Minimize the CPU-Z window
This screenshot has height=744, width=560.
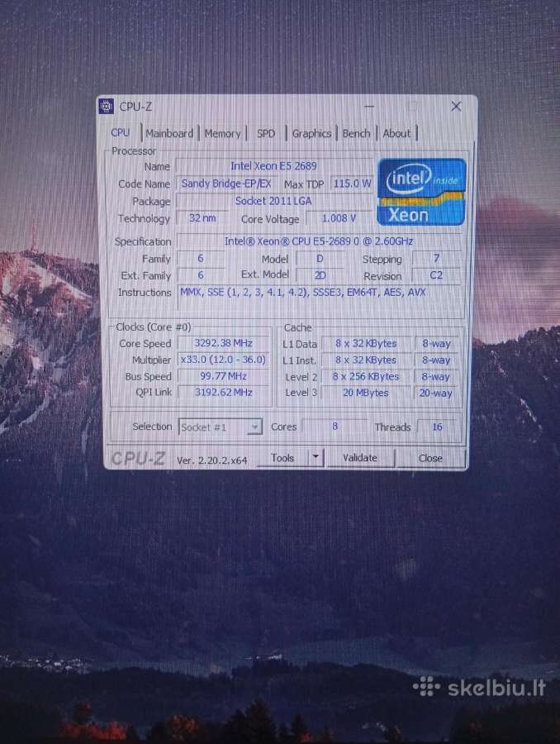pyautogui.click(x=369, y=107)
